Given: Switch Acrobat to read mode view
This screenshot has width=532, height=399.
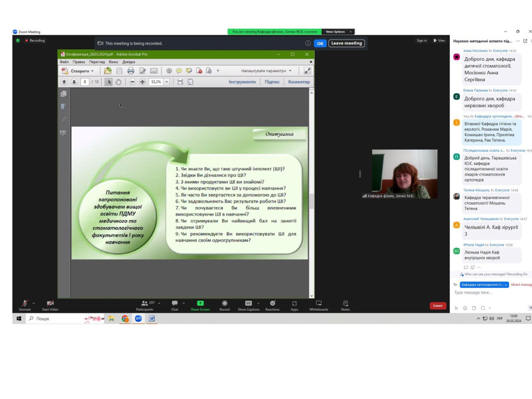Looking at the screenshot, I should coord(308,71).
